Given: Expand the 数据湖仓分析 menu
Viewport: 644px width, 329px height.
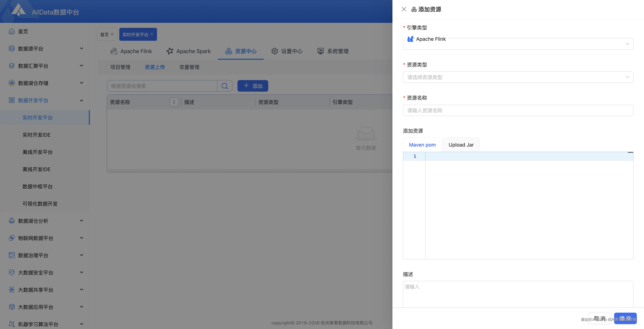Looking at the screenshot, I should point(82,221).
